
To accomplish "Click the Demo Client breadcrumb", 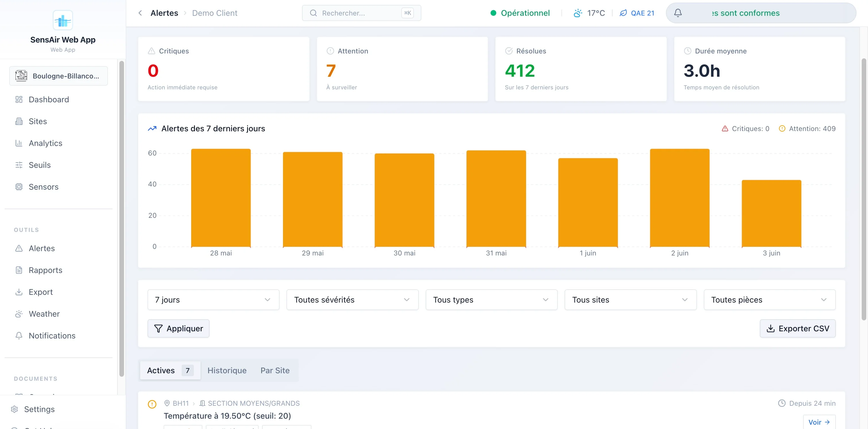I will (x=215, y=13).
